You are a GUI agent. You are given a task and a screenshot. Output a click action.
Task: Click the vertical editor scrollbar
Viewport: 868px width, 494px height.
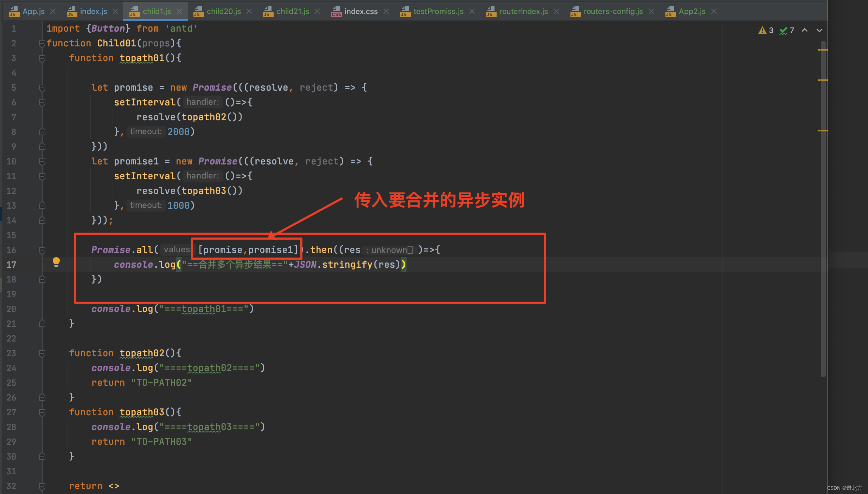click(823, 211)
